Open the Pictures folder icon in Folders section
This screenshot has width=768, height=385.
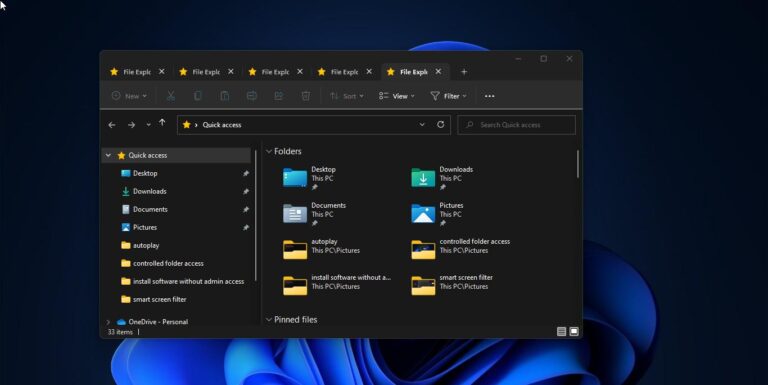(423, 214)
